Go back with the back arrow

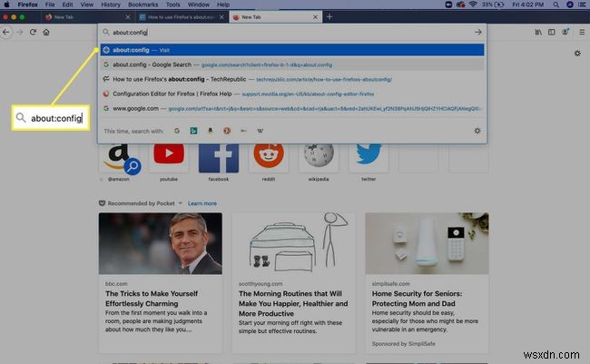6,33
